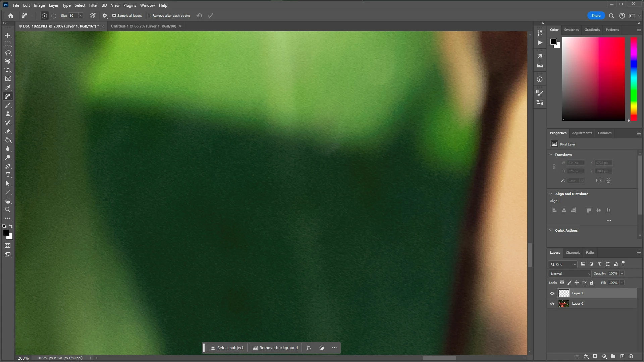Select the Clone Stamp tool
The image size is (644, 362).
8,114
